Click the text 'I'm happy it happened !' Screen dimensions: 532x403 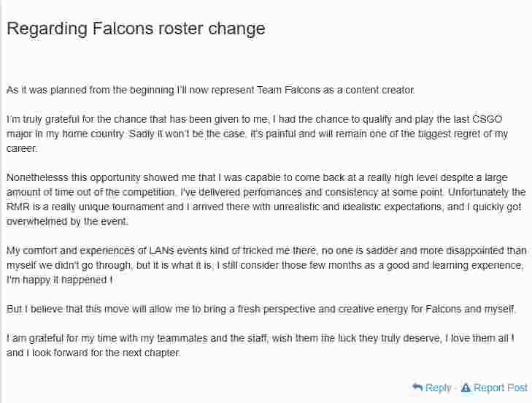60,280
